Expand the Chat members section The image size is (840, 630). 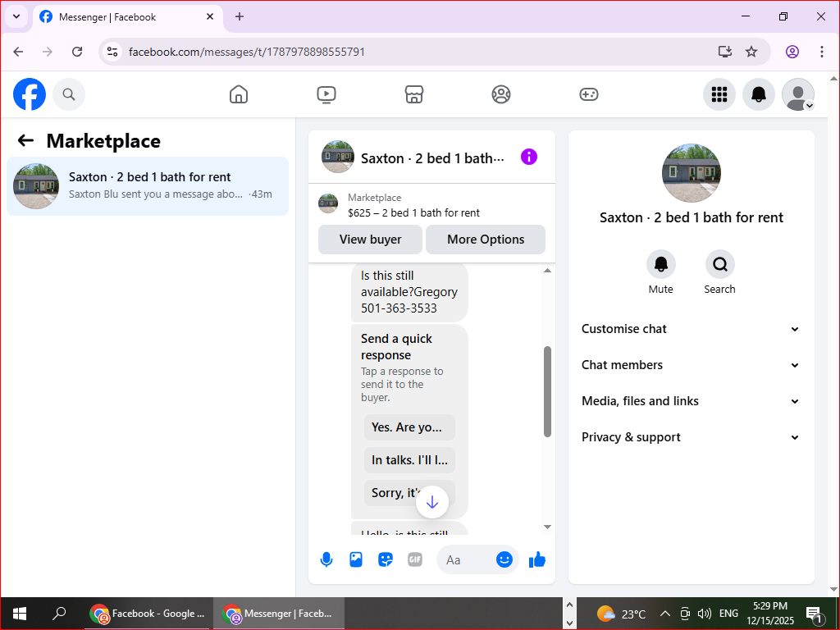(x=691, y=365)
